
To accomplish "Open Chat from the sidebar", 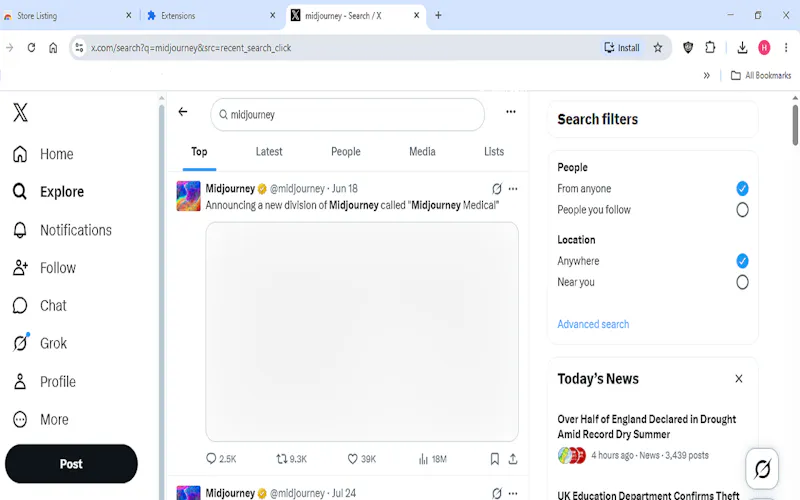I will pos(39,306).
